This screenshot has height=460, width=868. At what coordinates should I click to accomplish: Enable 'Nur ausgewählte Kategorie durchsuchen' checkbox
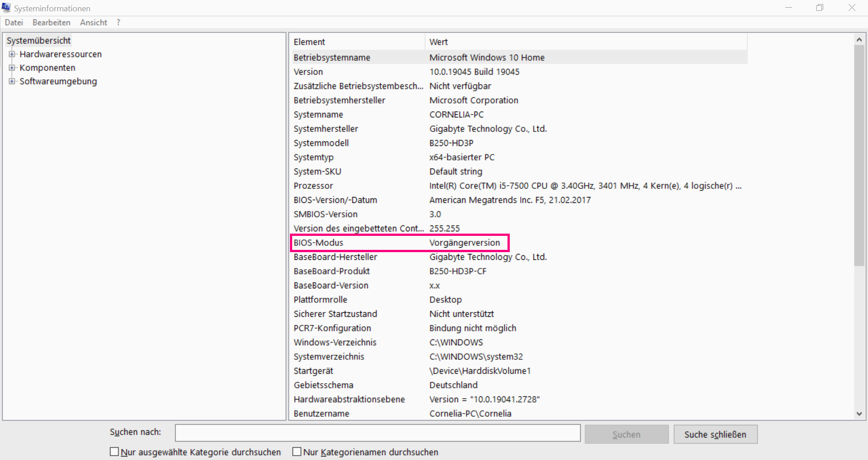[x=114, y=452]
